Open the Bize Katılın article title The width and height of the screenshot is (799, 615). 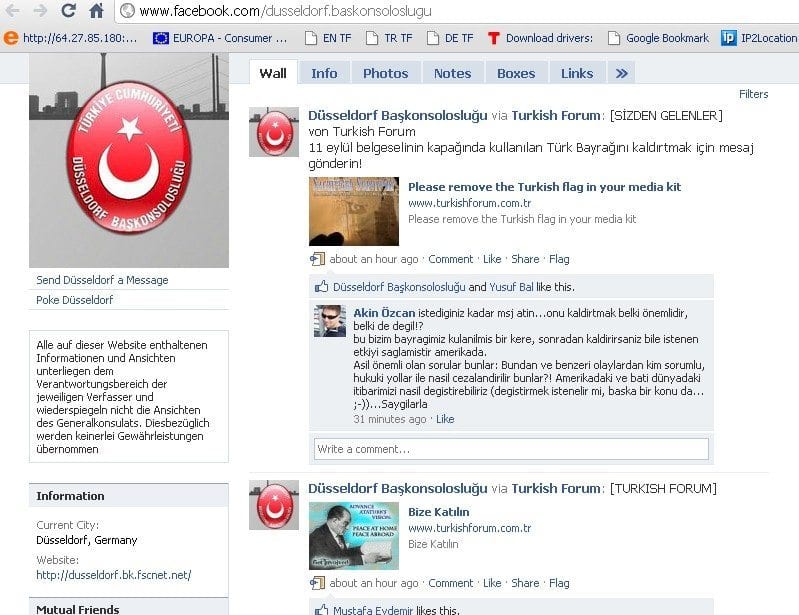click(438, 512)
